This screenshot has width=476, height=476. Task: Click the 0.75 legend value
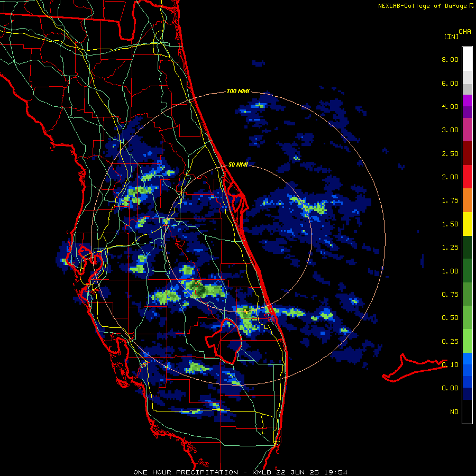coord(450,295)
